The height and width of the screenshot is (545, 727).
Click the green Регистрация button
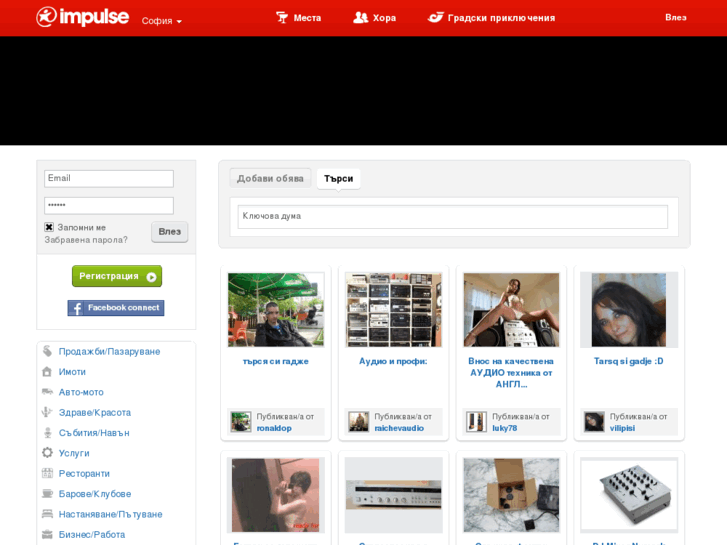117,276
